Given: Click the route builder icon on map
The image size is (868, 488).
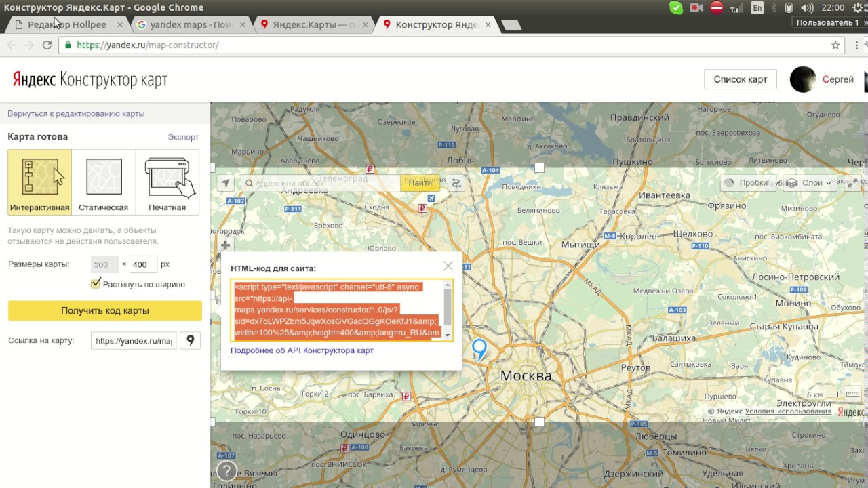Looking at the screenshot, I should pyautogui.click(x=456, y=183).
